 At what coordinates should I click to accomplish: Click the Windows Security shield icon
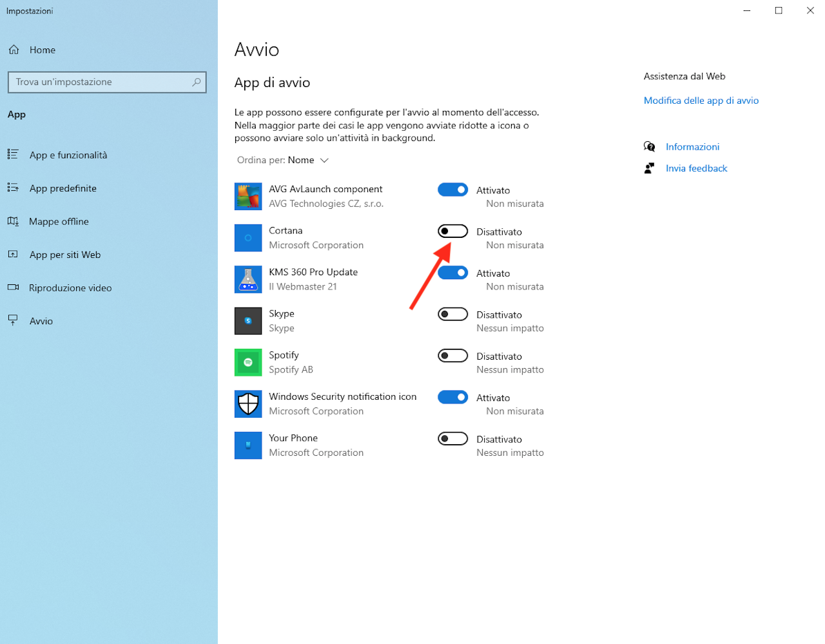(x=248, y=404)
